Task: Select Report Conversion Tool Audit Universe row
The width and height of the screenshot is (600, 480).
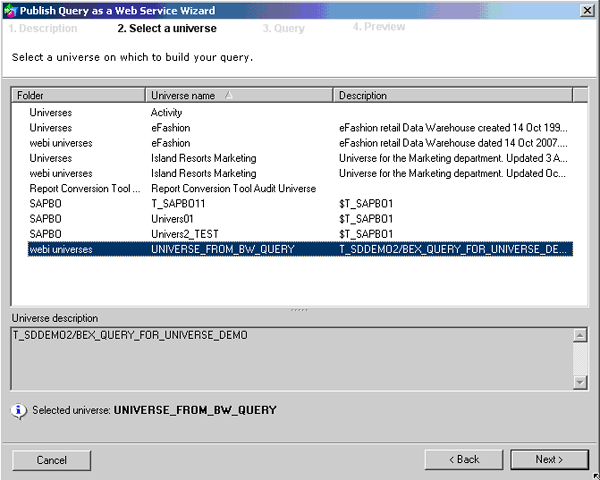Action: pyautogui.click(x=233, y=188)
